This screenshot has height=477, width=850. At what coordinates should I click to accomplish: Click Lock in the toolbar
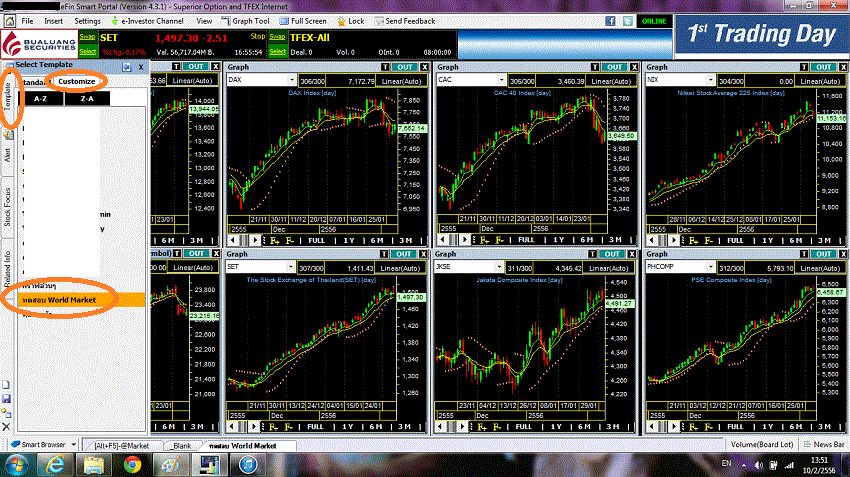351,21
